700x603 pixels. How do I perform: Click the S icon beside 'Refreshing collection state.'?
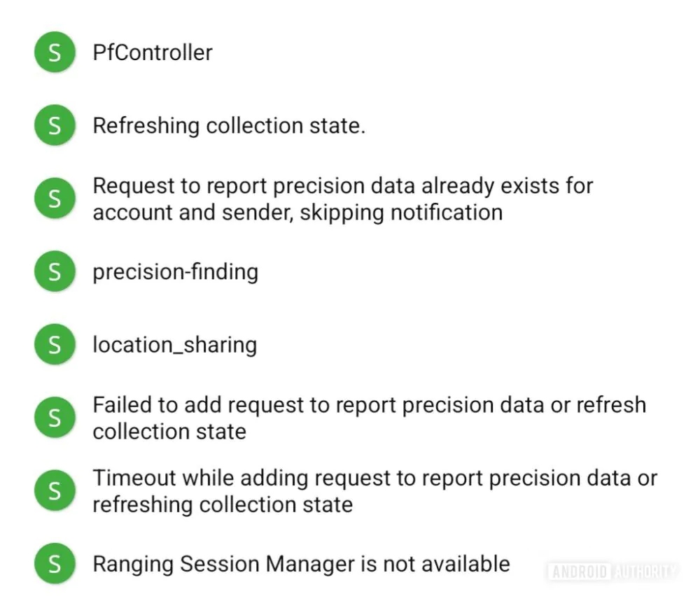click(x=55, y=125)
